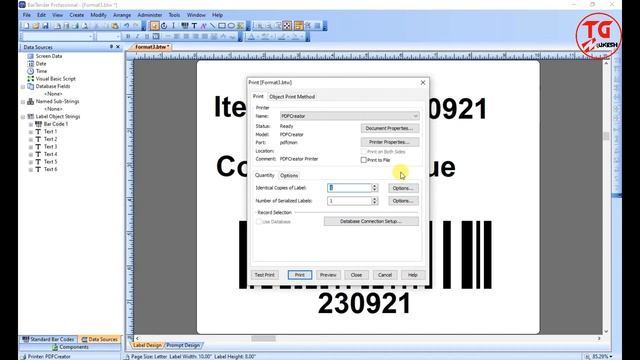640x360 pixels.
Task: Expand the Bar Code 1 tree item
Action: [31, 124]
